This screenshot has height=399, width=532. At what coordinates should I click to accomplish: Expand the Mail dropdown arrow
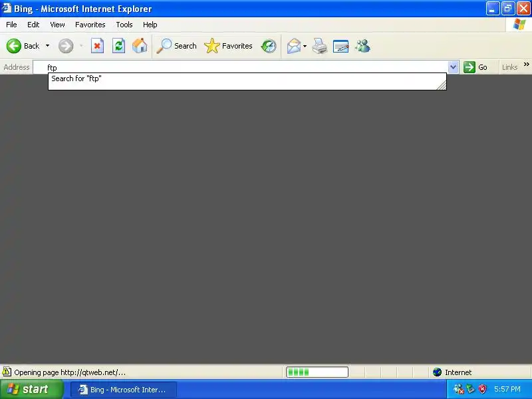[x=305, y=46]
